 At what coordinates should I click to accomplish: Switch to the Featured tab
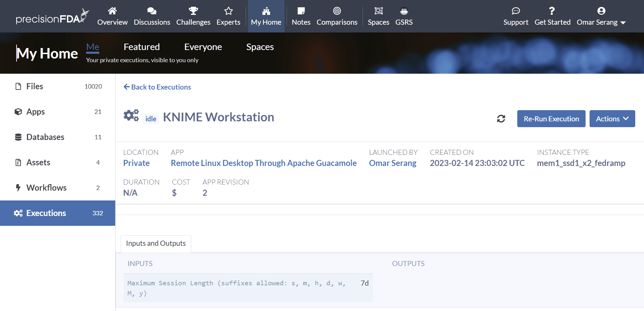142,47
